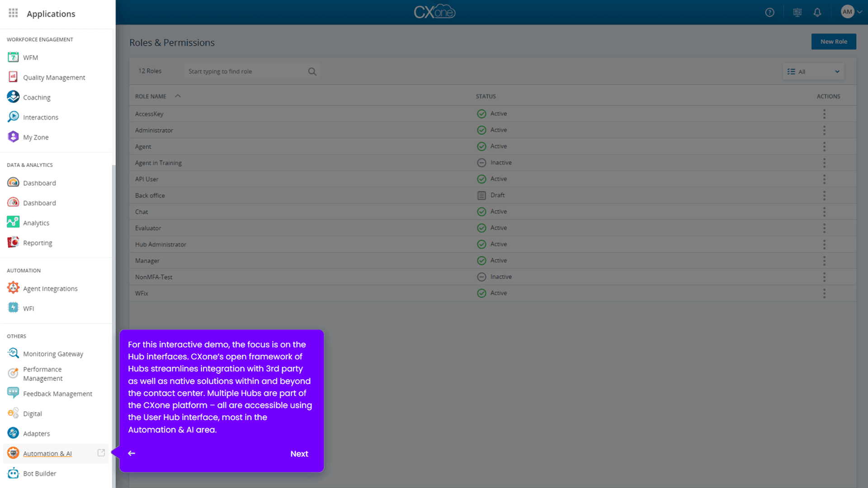Image resolution: width=868 pixels, height=488 pixels.
Task: Open Agent Integrations gear icon
Action: [13, 288]
